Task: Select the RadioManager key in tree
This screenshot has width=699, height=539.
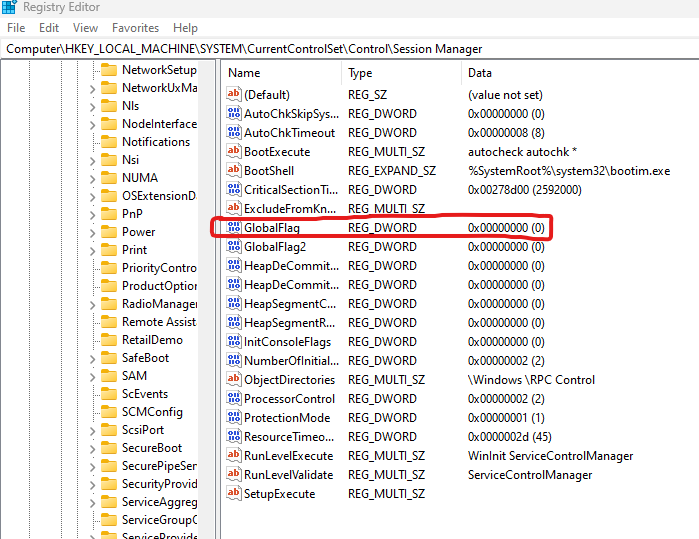Action: tap(159, 304)
